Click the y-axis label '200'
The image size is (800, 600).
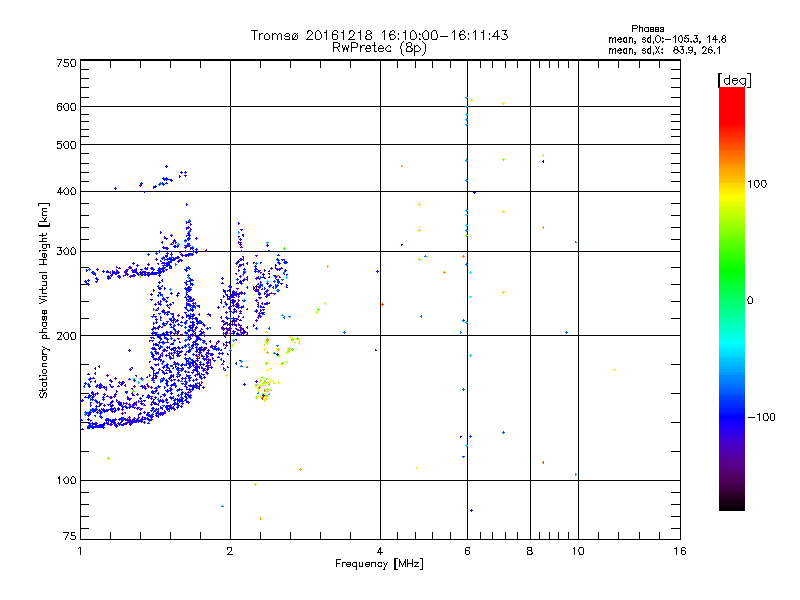tap(66, 336)
